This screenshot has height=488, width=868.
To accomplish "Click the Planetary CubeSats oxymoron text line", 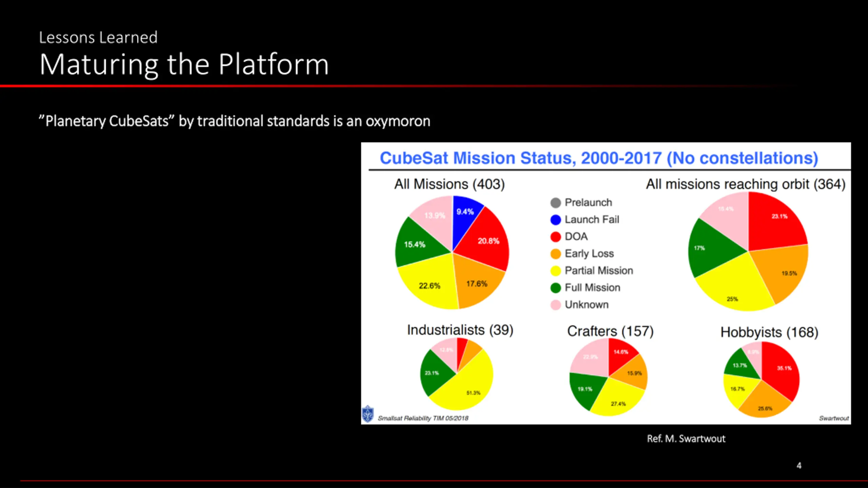I will 234,121.
